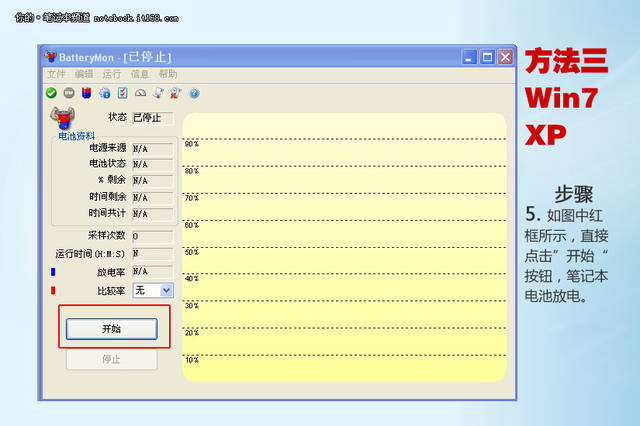The width and height of the screenshot is (640, 426).
Task: Click the blue 放电率 color marker
Action: coord(53,271)
